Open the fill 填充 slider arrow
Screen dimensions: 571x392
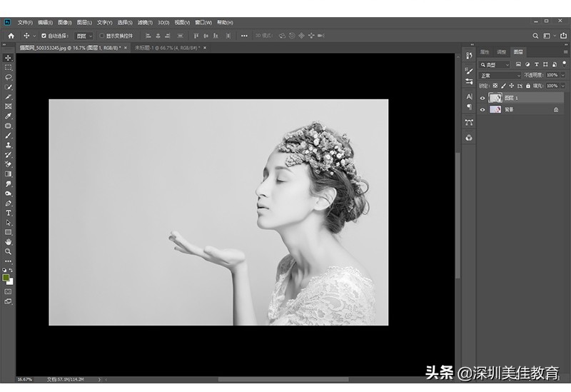pyautogui.click(x=563, y=86)
